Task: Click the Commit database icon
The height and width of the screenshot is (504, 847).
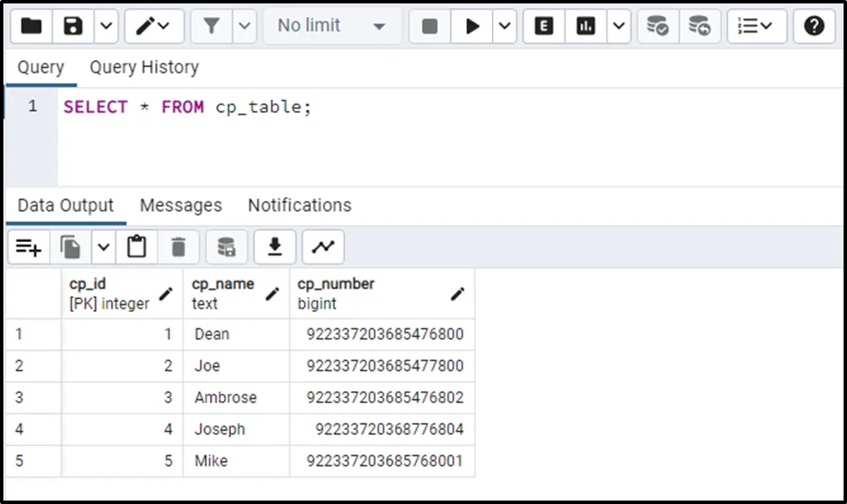Action: 657,26
